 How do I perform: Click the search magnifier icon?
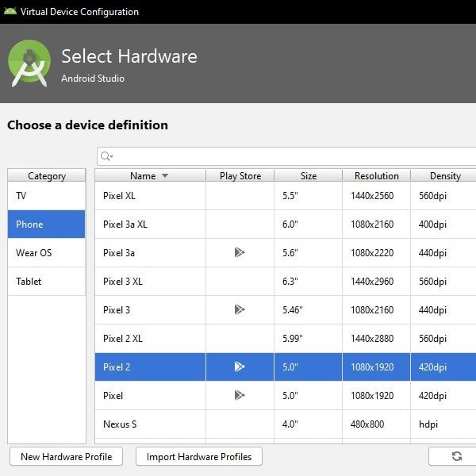106,156
